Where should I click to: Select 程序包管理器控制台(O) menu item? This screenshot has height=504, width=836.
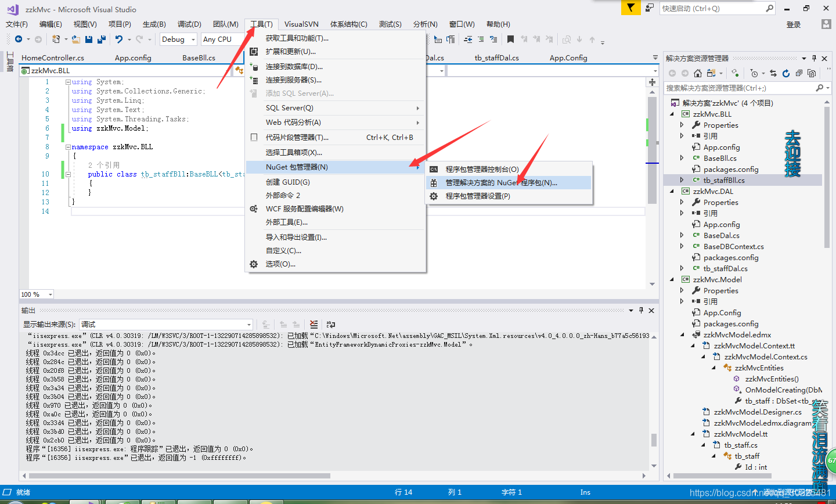coord(509,169)
